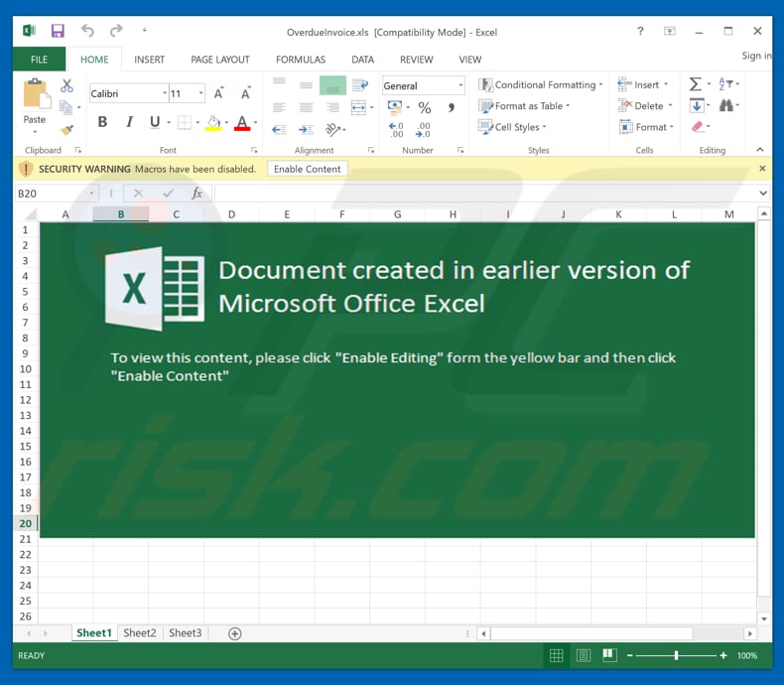784x685 pixels.
Task: Dismiss the security warning bar
Action: 762,169
